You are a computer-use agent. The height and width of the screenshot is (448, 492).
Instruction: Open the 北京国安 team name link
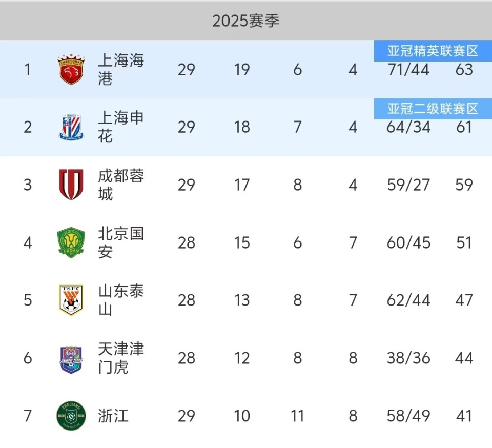pyautogui.click(x=121, y=242)
